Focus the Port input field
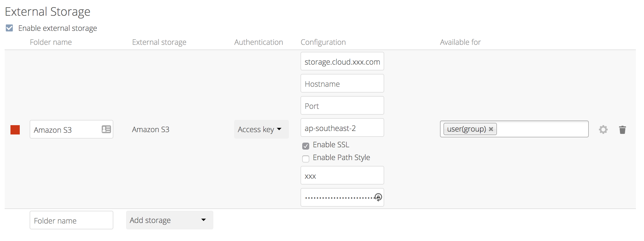Viewport: 644px width, 241px height. point(342,105)
